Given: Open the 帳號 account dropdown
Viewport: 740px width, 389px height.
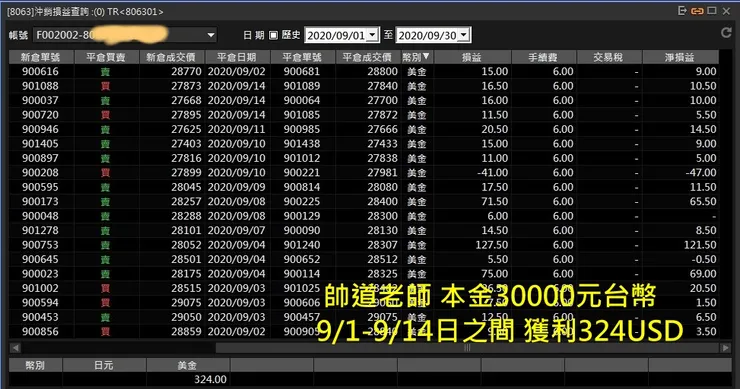Looking at the screenshot, I should [211, 35].
